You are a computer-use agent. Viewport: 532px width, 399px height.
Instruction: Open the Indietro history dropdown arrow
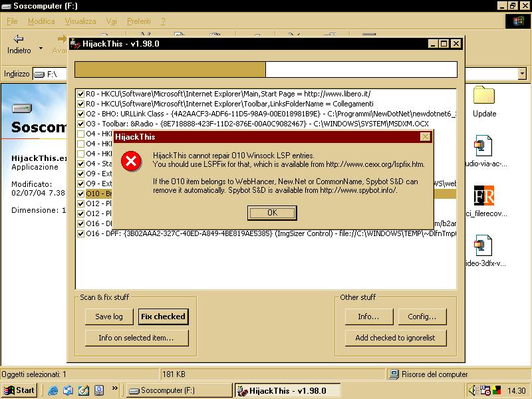[x=41, y=49]
